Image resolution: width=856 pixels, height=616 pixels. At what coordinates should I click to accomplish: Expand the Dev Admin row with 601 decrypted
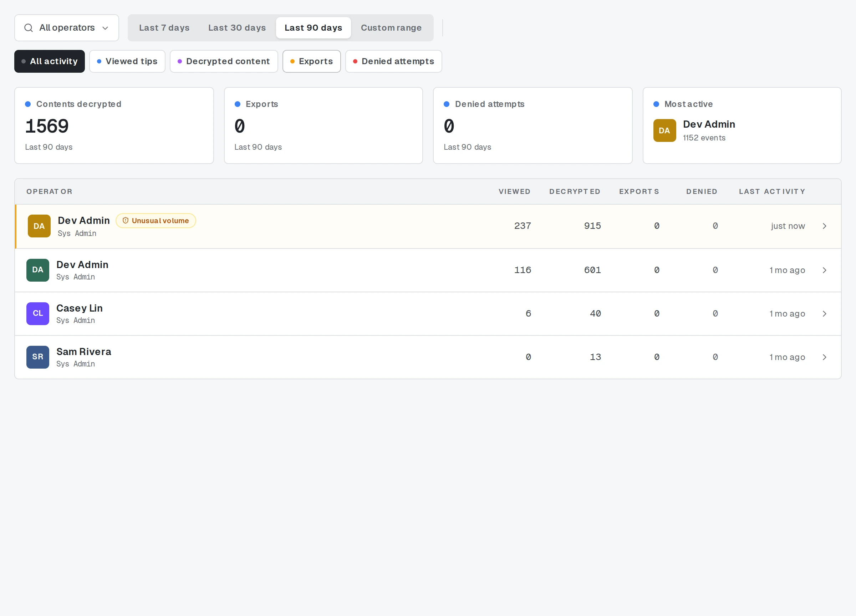(x=824, y=270)
